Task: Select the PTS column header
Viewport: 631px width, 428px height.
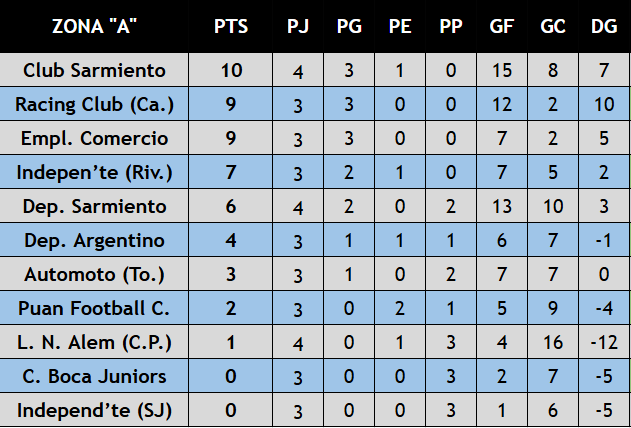Action: tap(231, 26)
